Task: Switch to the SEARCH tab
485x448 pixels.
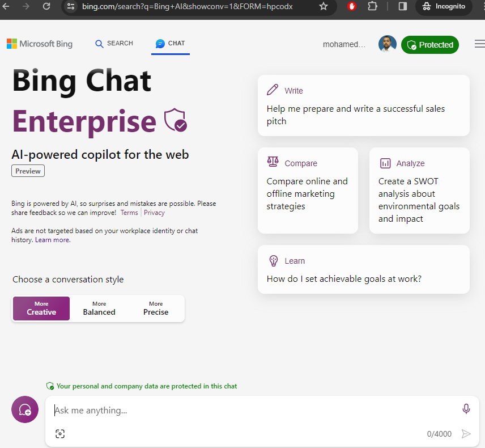Action: [114, 43]
